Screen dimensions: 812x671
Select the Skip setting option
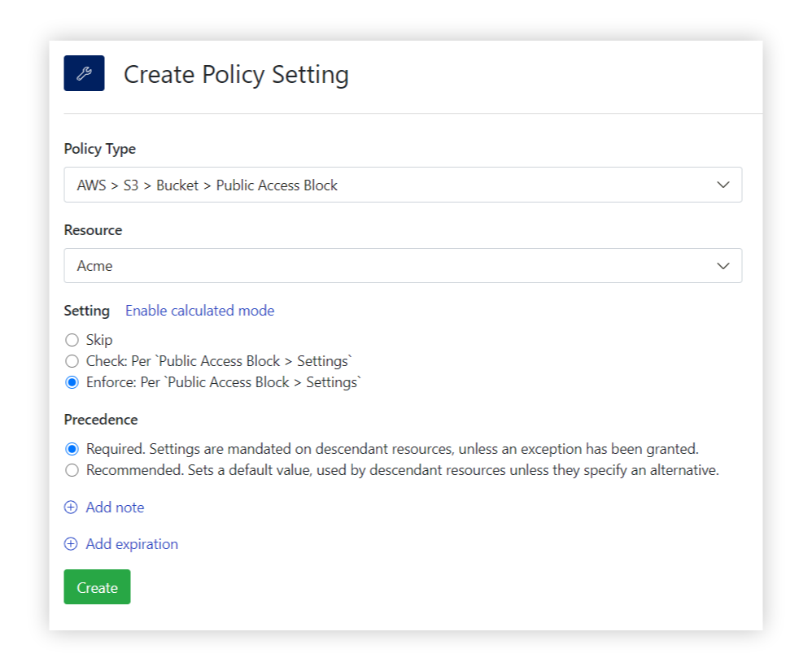click(x=72, y=339)
